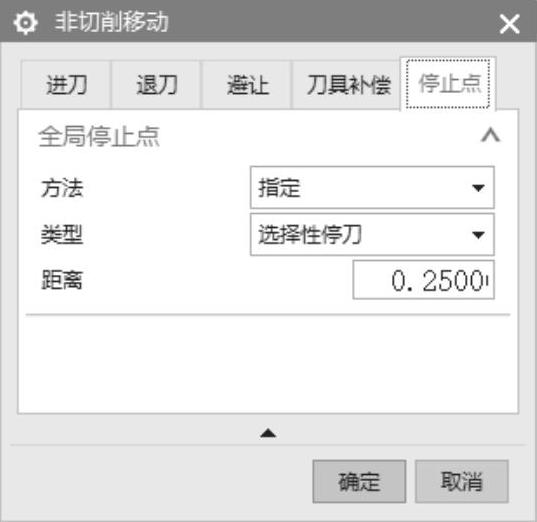537x522 pixels.
Task: Click the 停止点 tab
Action: [448, 84]
